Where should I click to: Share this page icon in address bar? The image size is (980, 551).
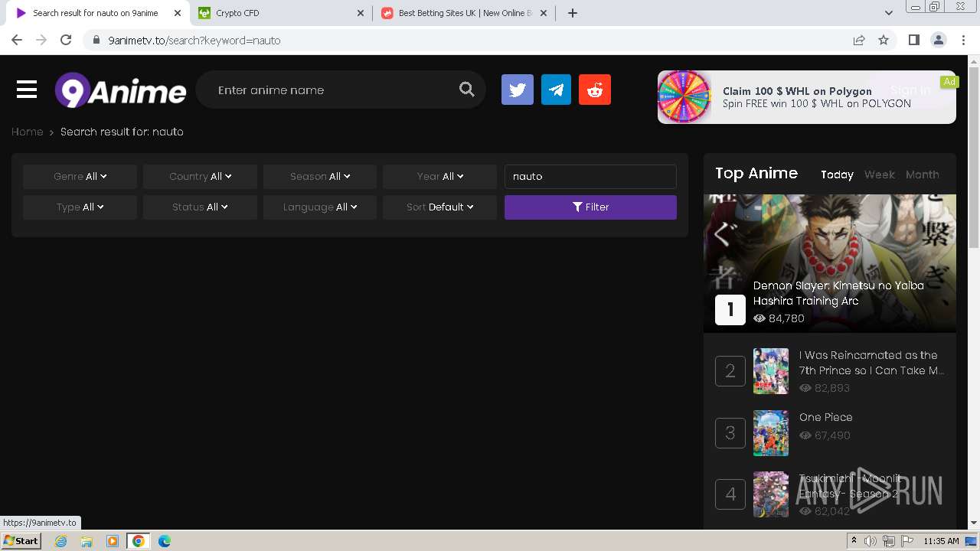point(859,40)
